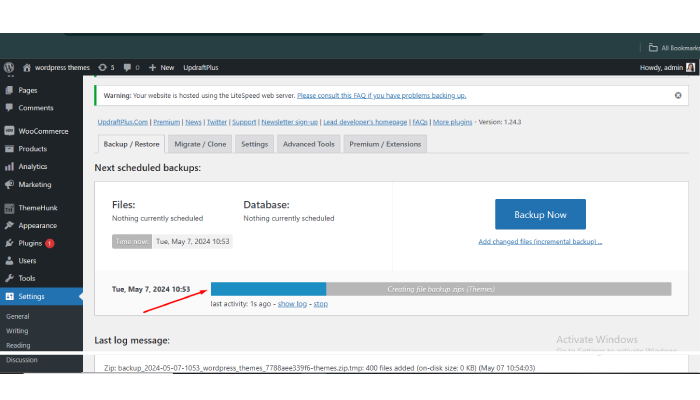The width and height of the screenshot is (700, 400).
Task: Stop the running backup via stop link
Action: [x=320, y=303]
